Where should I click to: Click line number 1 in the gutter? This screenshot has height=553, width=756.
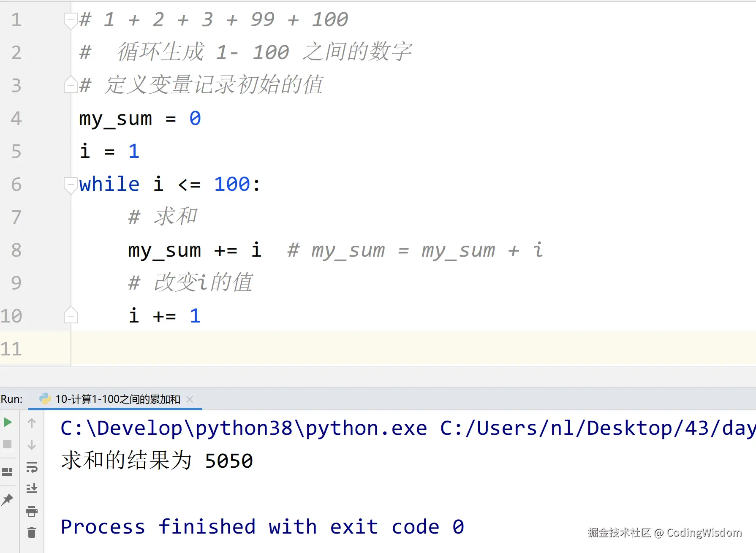(x=16, y=20)
